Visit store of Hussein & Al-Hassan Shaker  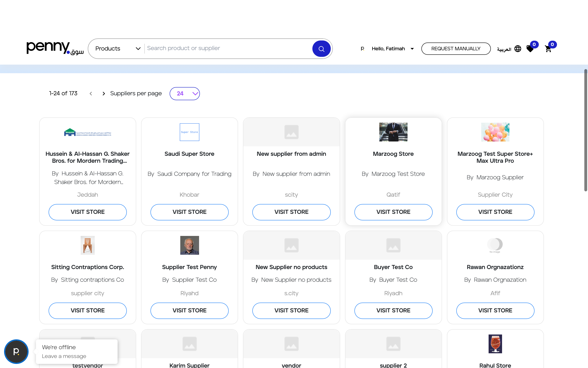point(88,212)
